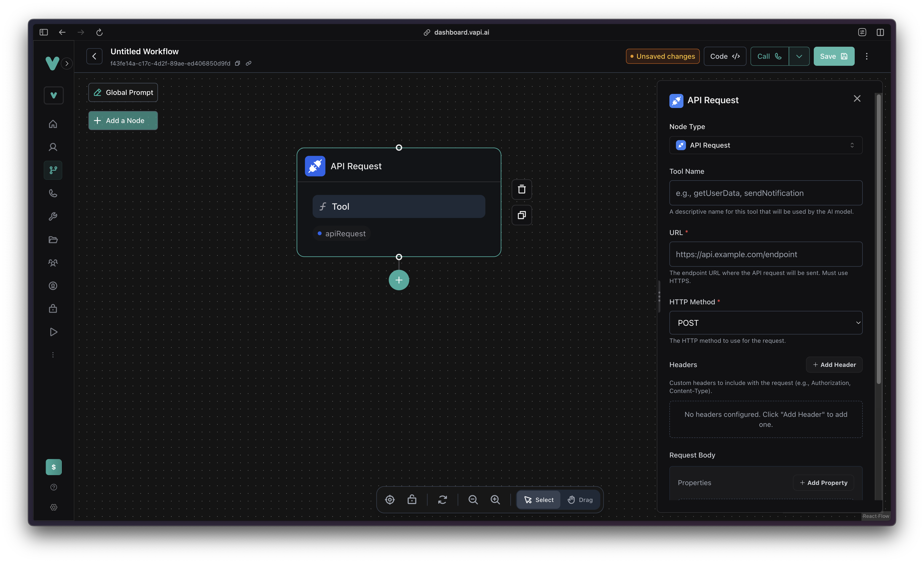
Task: Toggle canvas lock in the bottom toolbar
Action: tap(412, 500)
